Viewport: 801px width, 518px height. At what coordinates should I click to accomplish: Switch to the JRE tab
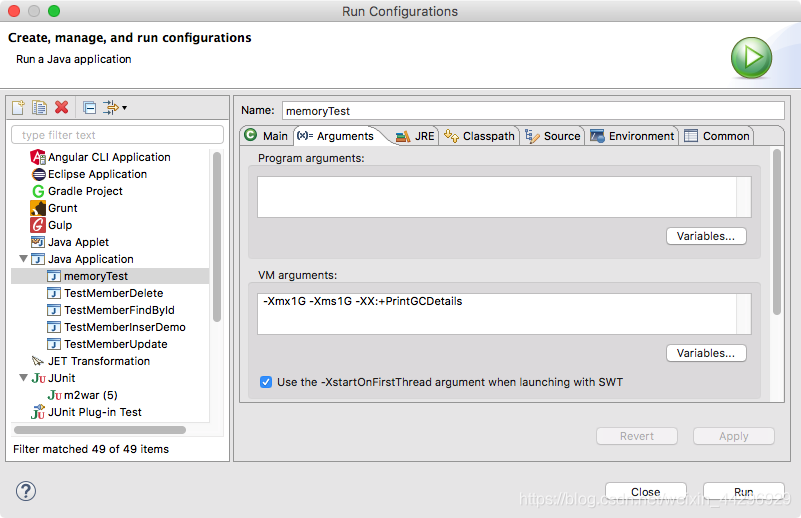[x=415, y=136]
